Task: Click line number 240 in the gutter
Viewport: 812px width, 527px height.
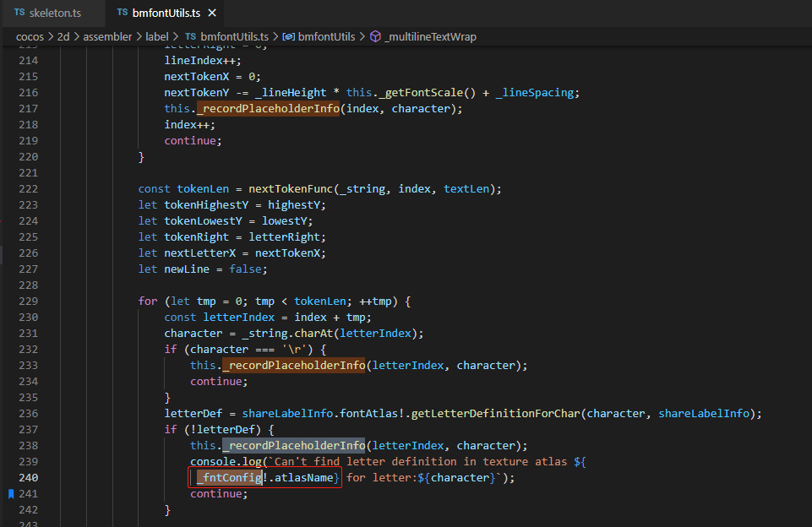Action: pos(29,478)
